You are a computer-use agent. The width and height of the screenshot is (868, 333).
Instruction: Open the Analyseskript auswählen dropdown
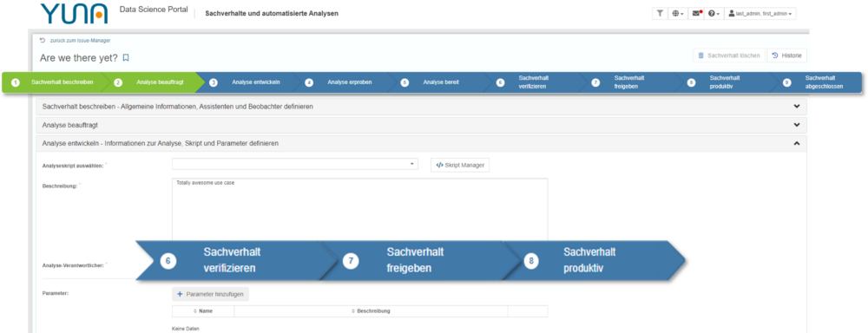pos(295,164)
